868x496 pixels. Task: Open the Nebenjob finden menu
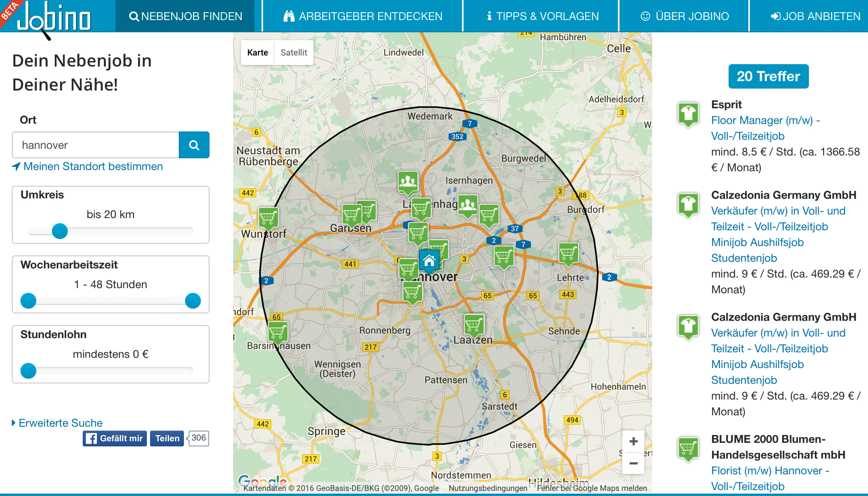(x=185, y=16)
